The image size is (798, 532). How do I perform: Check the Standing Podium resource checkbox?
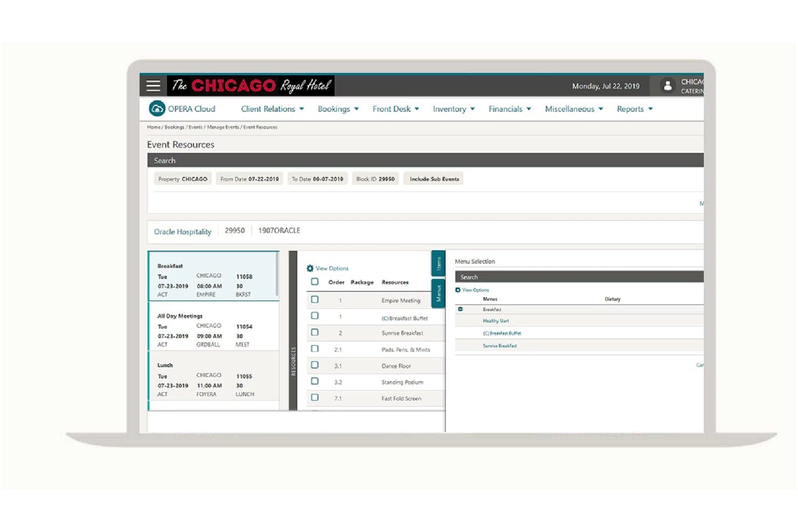click(x=315, y=381)
